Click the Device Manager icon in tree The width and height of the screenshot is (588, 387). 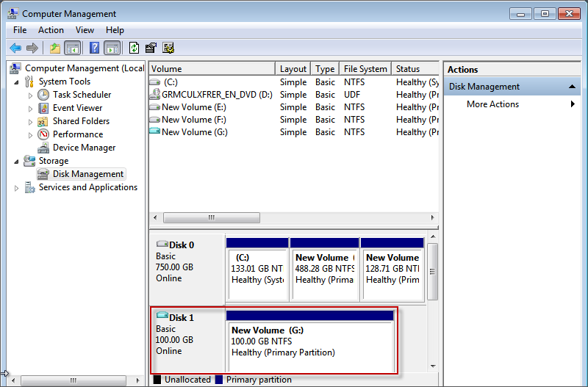(43, 148)
